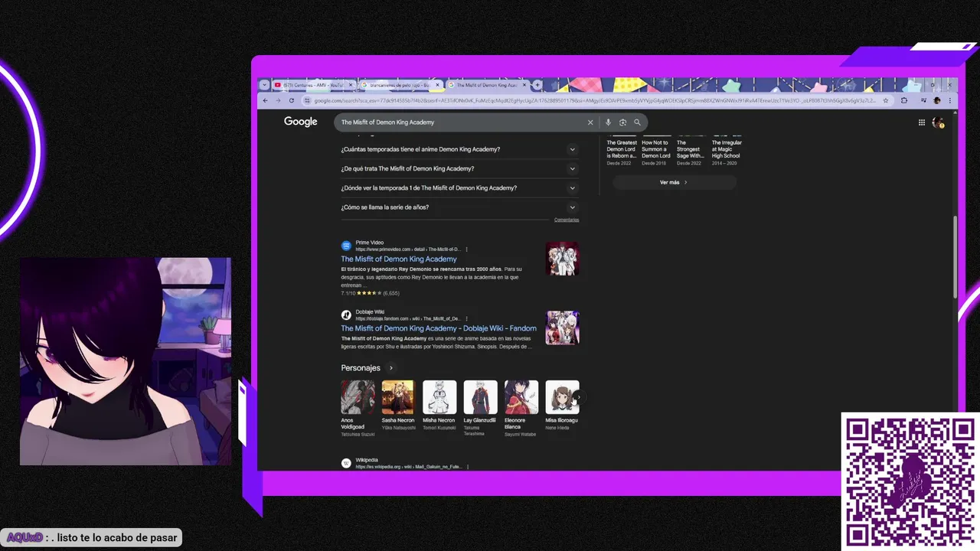Open the Doblaje Wiki - Fandom result link

pyautogui.click(x=439, y=328)
